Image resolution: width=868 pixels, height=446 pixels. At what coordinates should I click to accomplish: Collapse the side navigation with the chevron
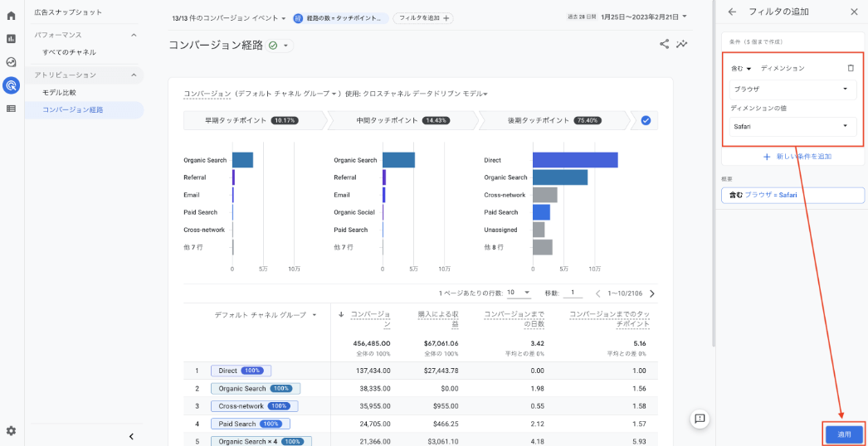click(131, 436)
